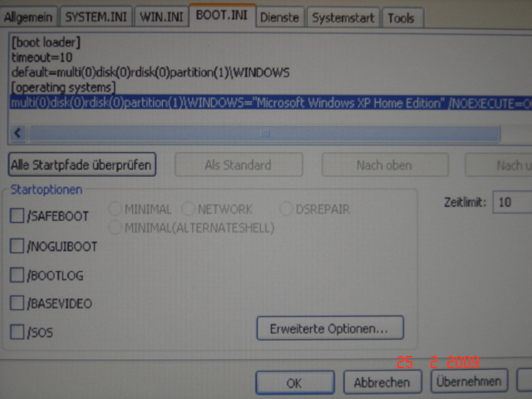
Task: Check the /BASEVIDEO option
Action: 17,303
